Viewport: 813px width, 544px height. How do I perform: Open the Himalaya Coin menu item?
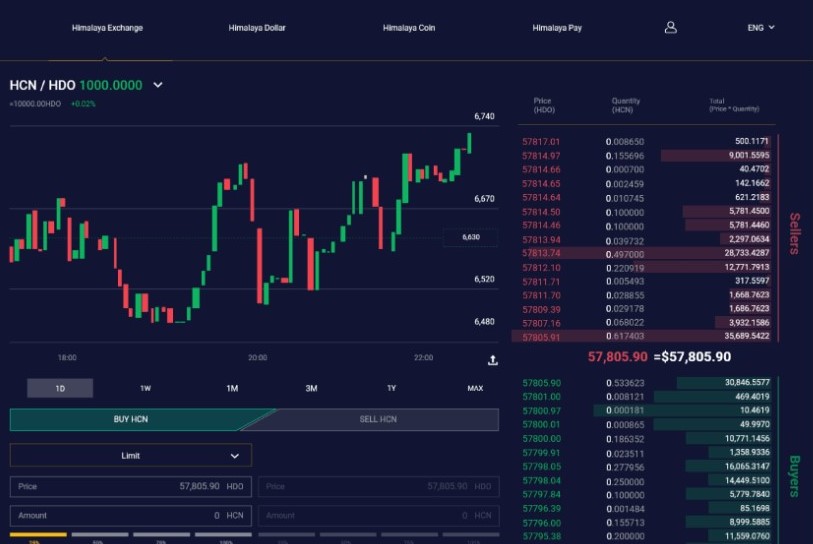coord(409,28)
